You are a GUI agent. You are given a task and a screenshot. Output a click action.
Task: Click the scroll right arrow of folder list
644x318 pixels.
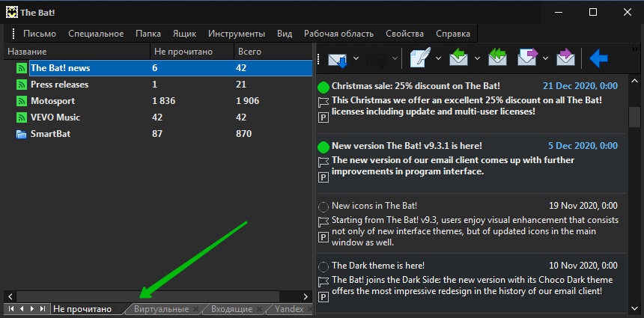click(x=306, y=296)
